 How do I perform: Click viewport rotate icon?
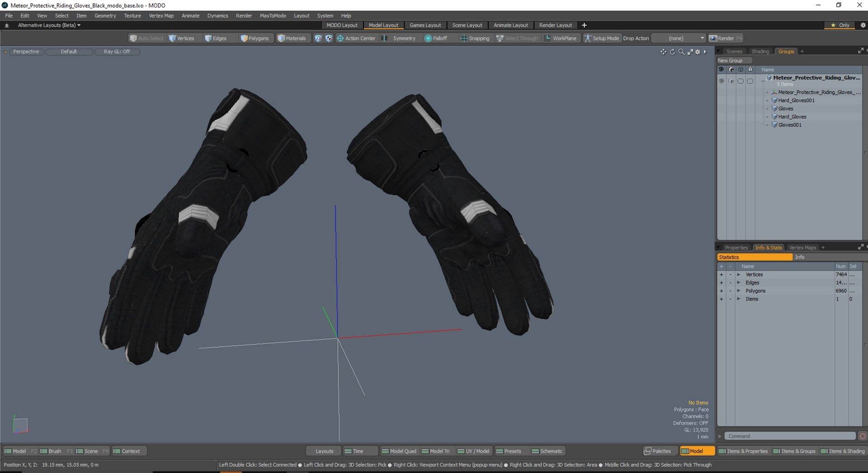[x=672, y=52]
